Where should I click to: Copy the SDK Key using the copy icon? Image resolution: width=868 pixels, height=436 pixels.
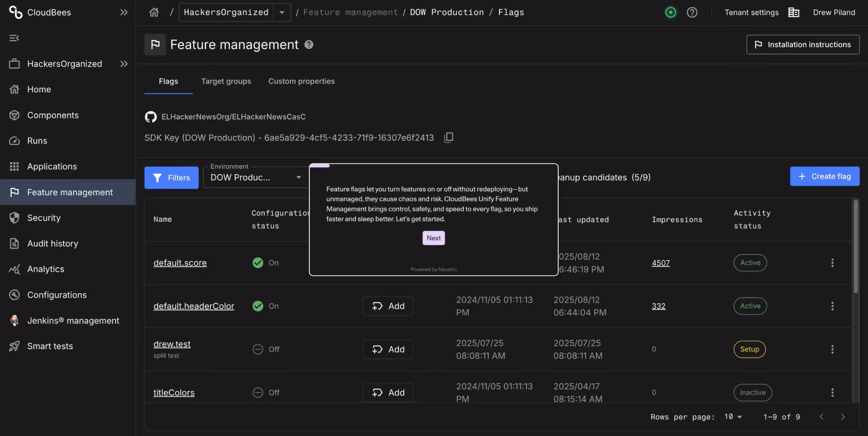coord(448,137)
